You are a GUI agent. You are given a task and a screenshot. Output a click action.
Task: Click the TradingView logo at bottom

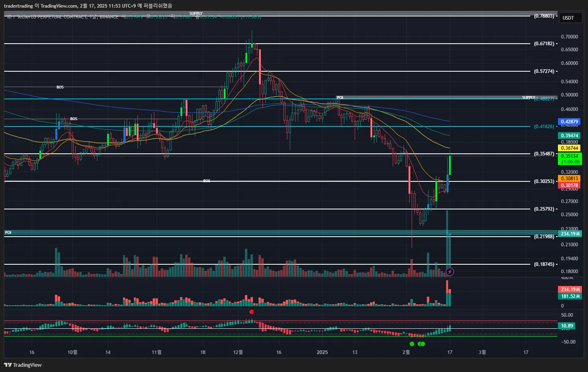pos(23,365)
